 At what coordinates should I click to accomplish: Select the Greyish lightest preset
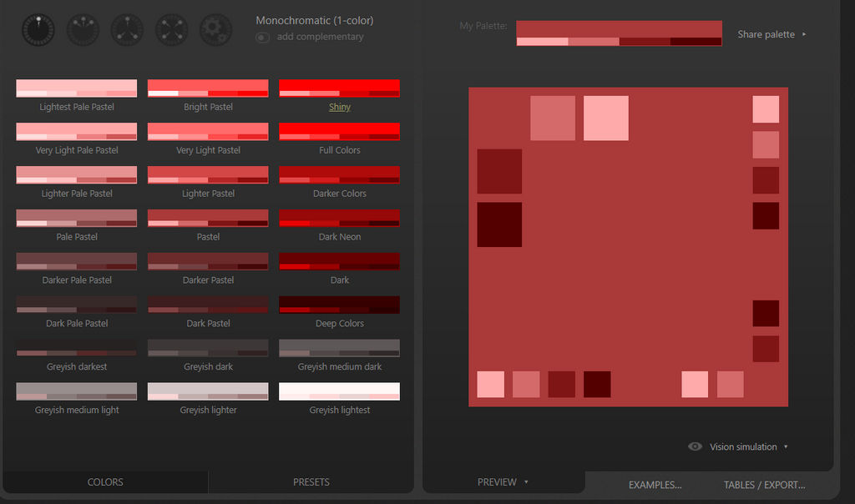(x=339, y=391)
